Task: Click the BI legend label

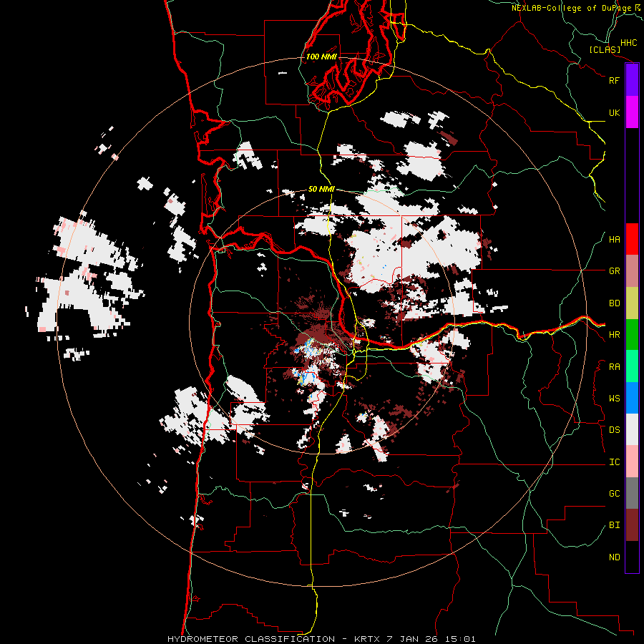Action: (x=614, y=525)
